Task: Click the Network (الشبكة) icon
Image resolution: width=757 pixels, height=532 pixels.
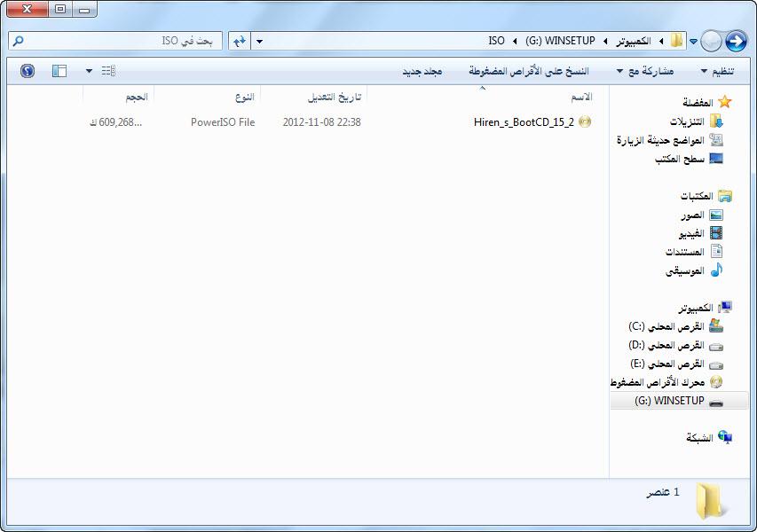Action: point(725,437)
